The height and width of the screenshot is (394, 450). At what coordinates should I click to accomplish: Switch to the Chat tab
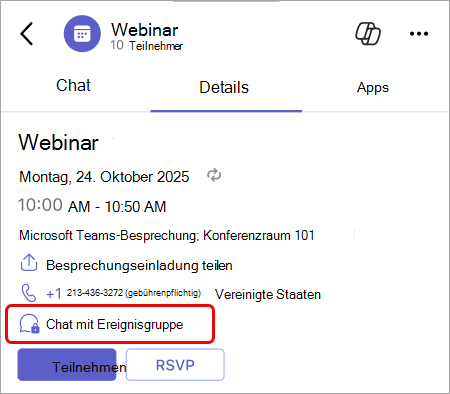(73, 85)
